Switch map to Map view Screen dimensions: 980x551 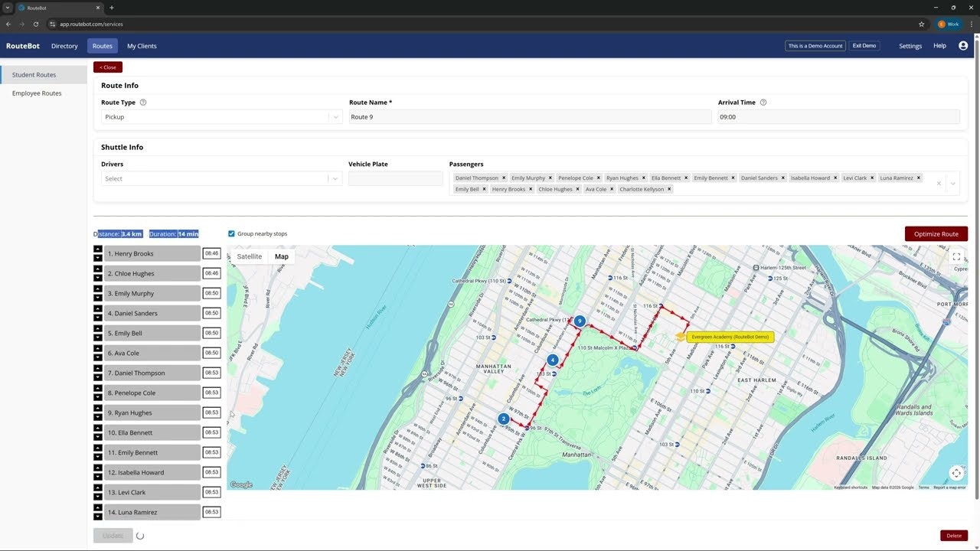(282, 256)
